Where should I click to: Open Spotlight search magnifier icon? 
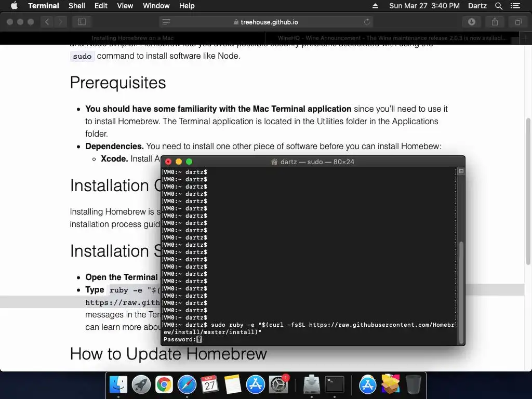coord(498,6)
